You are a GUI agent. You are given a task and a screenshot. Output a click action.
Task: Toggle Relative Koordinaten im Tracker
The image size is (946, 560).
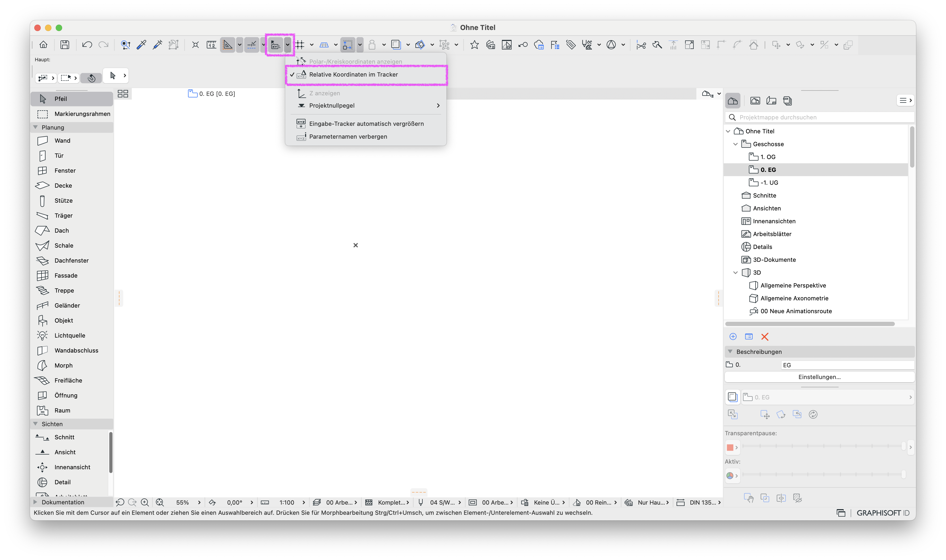[366, 75]
